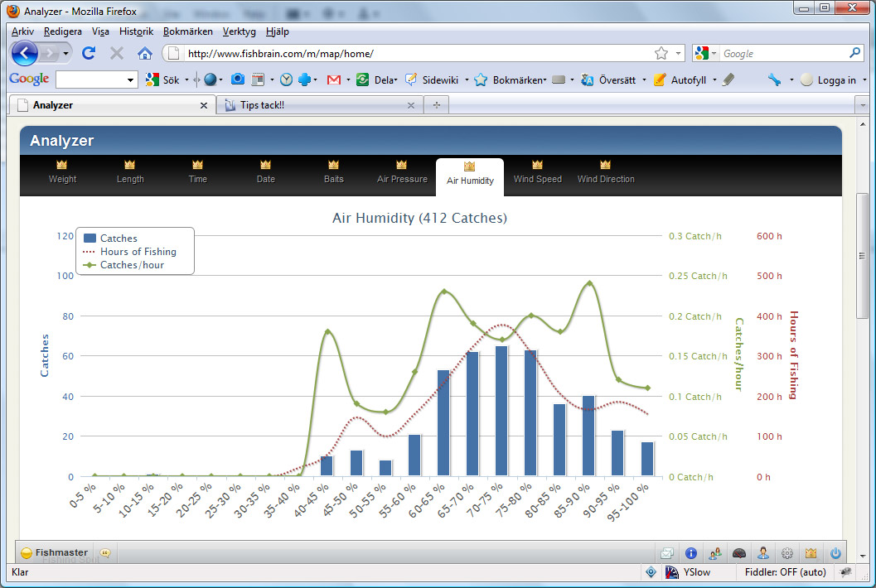This screenshot has height=588, width=876.
Task: Open the Gmail icon in Google Toolbar
Action: [x=334, y=80]
